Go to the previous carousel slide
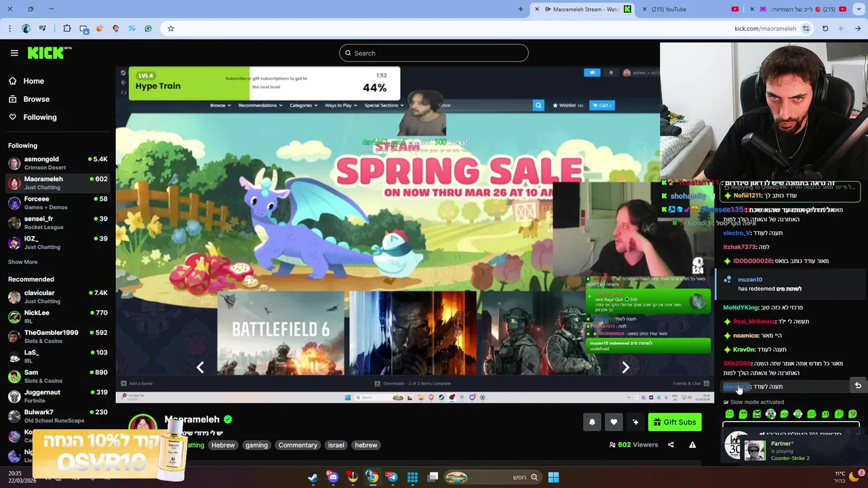Screen dimensions: 868x488 coord(200,367)
